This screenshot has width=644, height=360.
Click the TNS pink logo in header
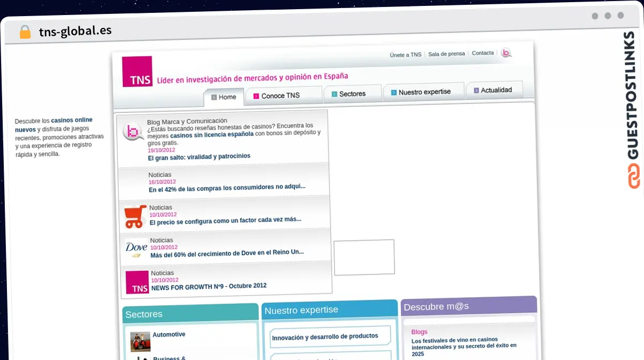click(137, 71)
